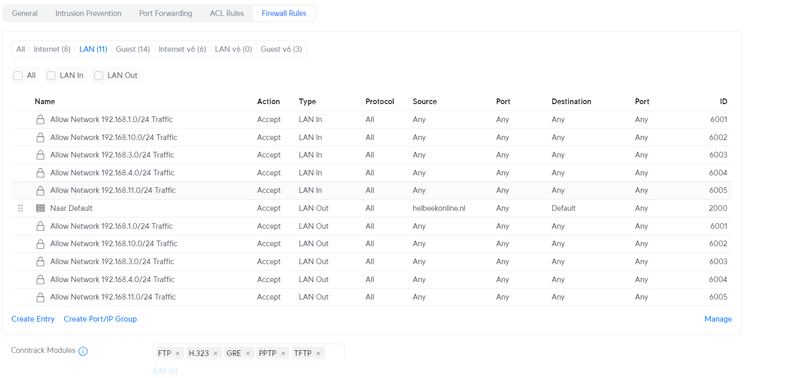Remove the GRE conntrack module tag
This screenshot has height=378, width=800.
pos(247,353)
